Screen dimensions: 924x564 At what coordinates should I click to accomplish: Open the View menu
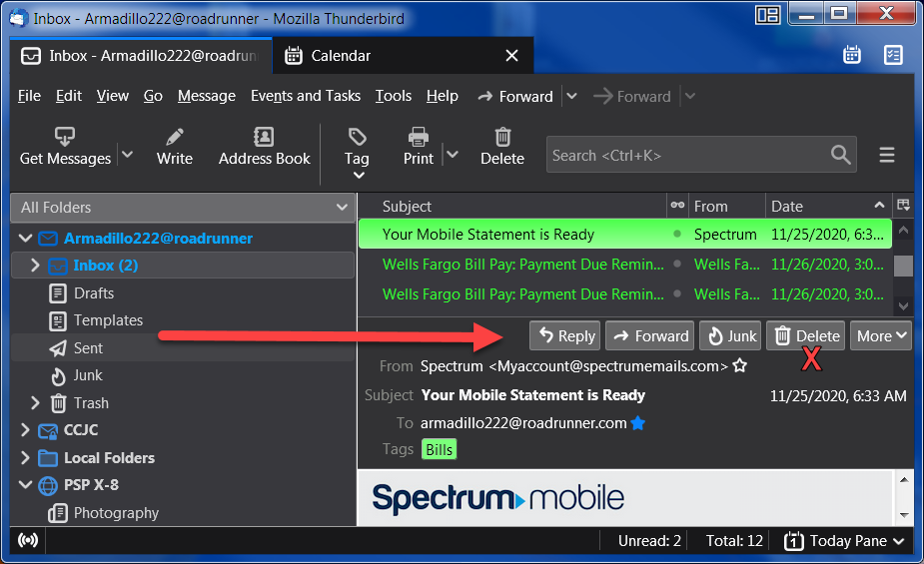tap(113, 96)
